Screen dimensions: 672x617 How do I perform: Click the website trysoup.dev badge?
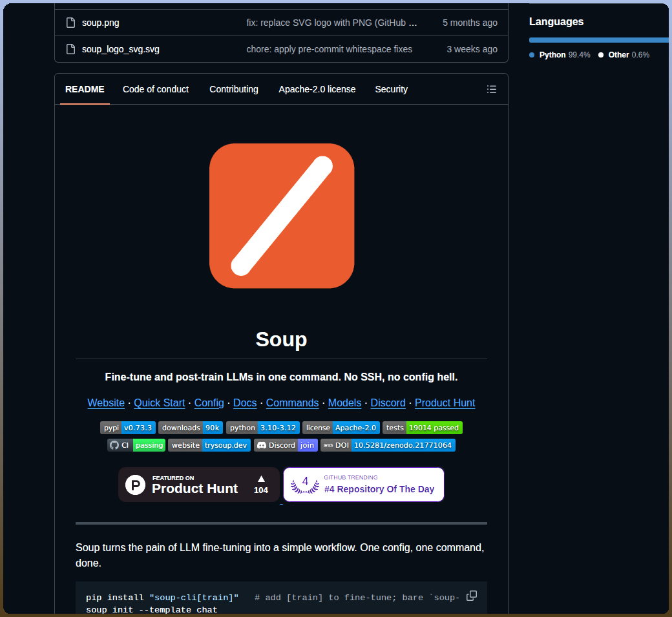209,445
